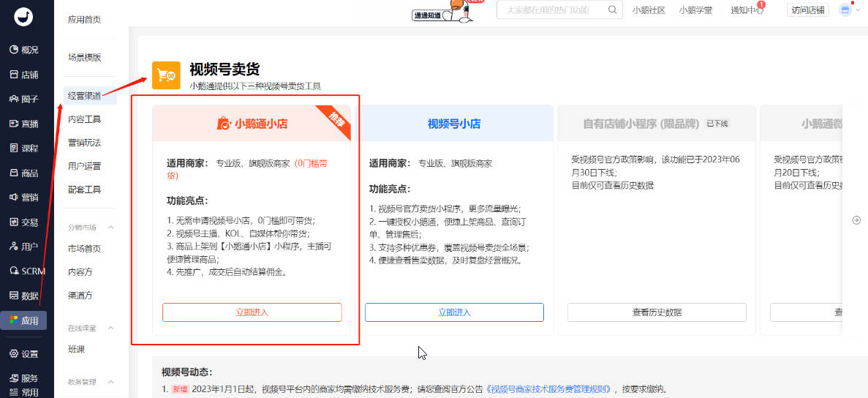Click the 访问店铺 button
The height and width of the screenshot is (398, 868).
pos(807,10)
